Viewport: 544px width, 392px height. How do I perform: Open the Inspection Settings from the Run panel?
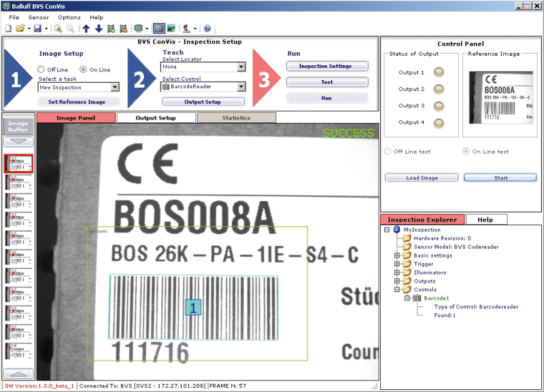point(326,66)
